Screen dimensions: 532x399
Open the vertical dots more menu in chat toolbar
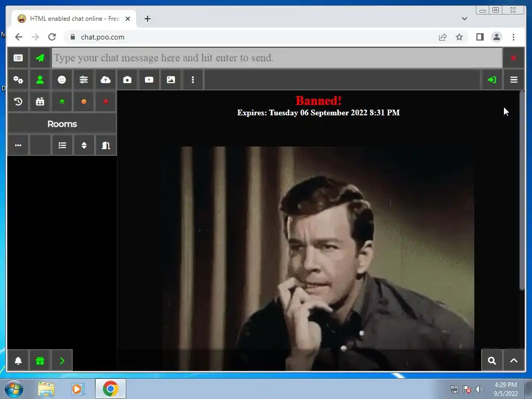(193, 79)
